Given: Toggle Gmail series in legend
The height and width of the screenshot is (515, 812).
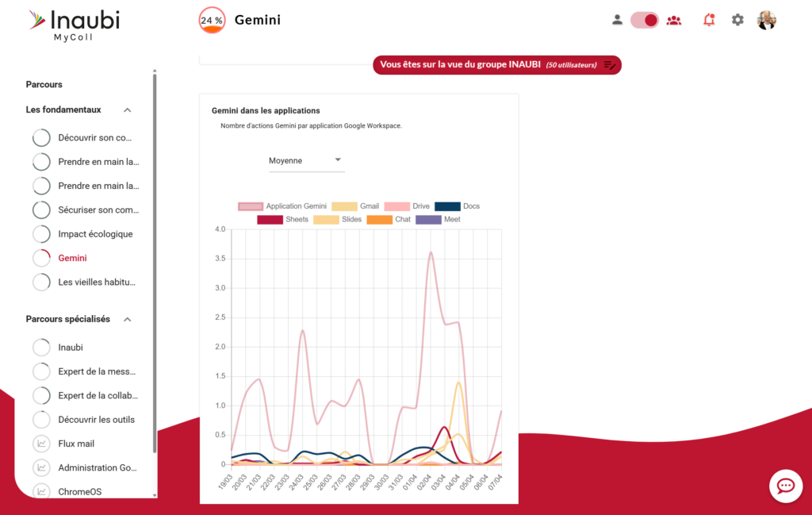Looking at the screenshot, I should pyautogui.click(x=355, y=206).
